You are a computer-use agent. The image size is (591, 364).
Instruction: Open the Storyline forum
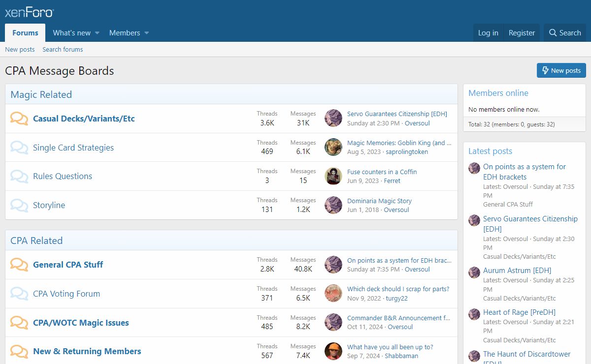pyautogui.click(x=49, y=205)
